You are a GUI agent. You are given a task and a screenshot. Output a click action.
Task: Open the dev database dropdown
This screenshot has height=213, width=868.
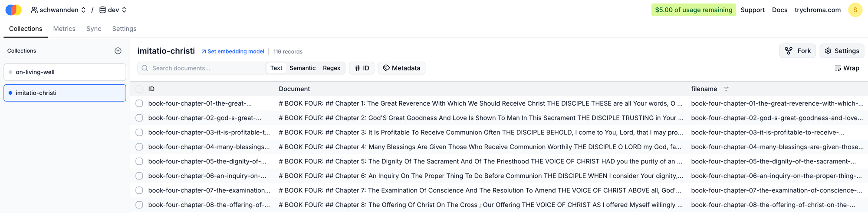(x=113, y=10)
